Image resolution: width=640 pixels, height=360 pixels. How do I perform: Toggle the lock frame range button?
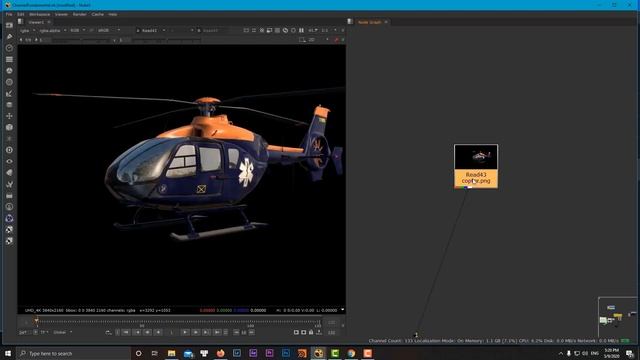tap(311, 333)
